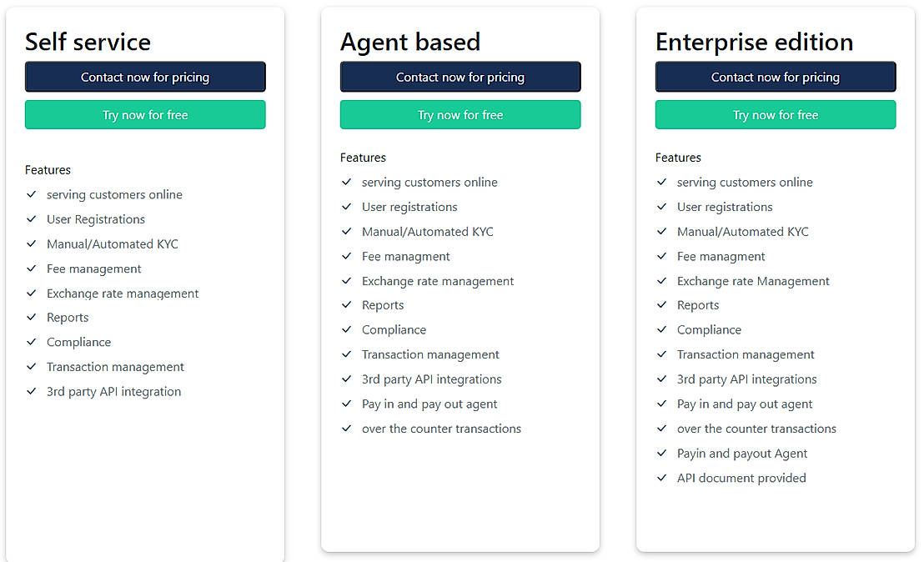This screenshot has height=562, width=924.
Task: Start free trial for Agent based plan
Action: pyautogui.click(x=460, y=115)
